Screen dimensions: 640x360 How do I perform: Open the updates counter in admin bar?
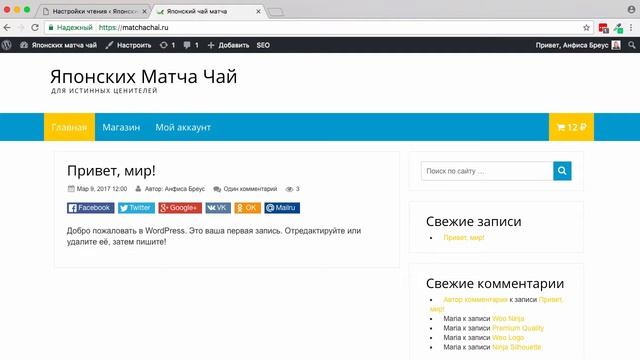pyautogui.click(x=167, y=45)
